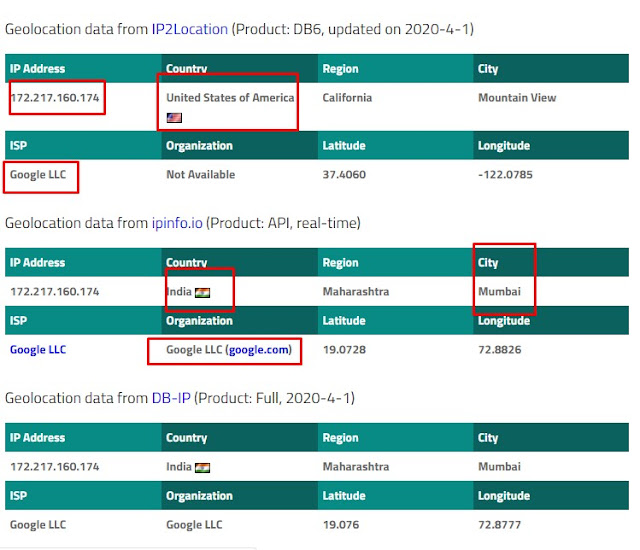This screenshot has width=640, height=550.
Task: Select the Mountain View city value
Action: 517,98
